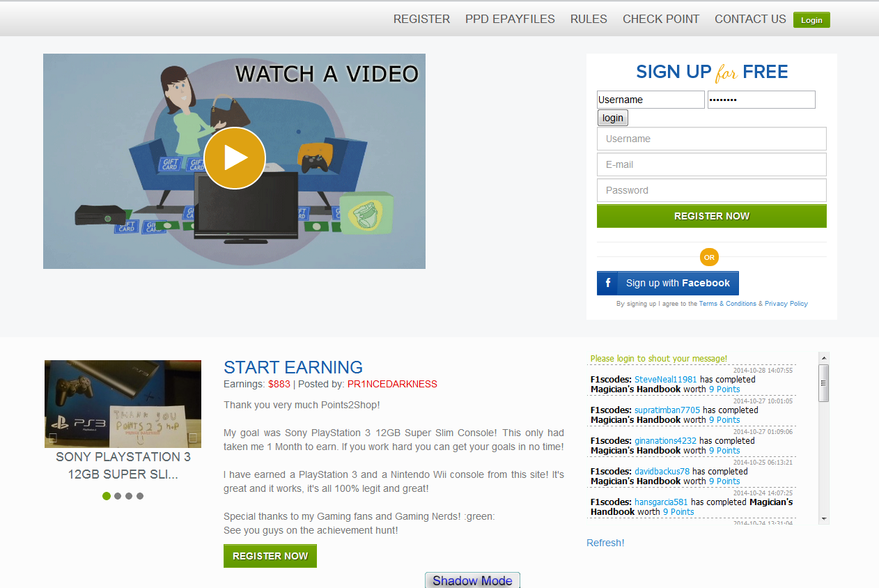Click REGISTER NOW in signup form
The image size is (879, 588).
tap(712, 216)
